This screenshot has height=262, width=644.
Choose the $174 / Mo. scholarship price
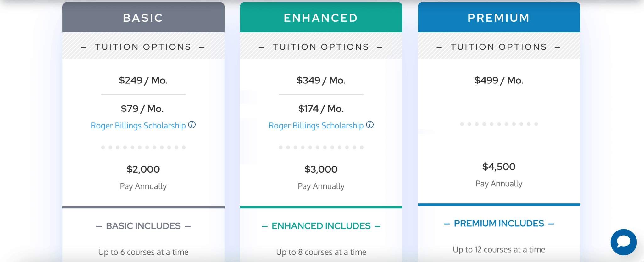point(321,109)
